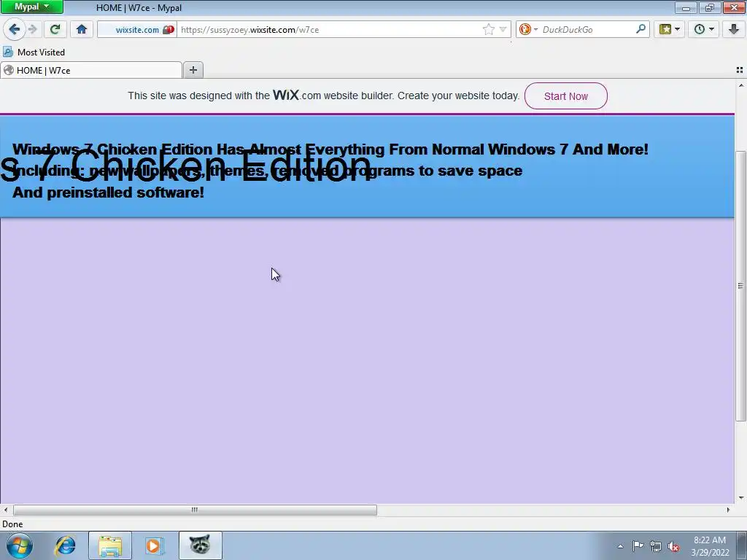747x560 pixels.
Task: Reload the current page
Action: point(55,29)
